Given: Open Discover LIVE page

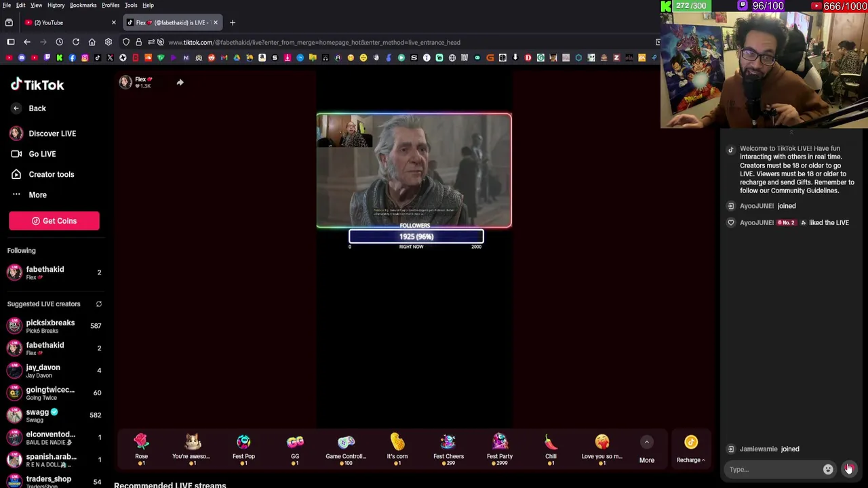Looking at the screenshot, I should click(x=42, y=134).
